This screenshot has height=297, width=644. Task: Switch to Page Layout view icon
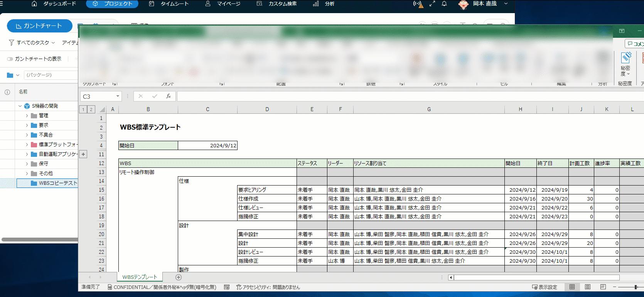point(588,287)
